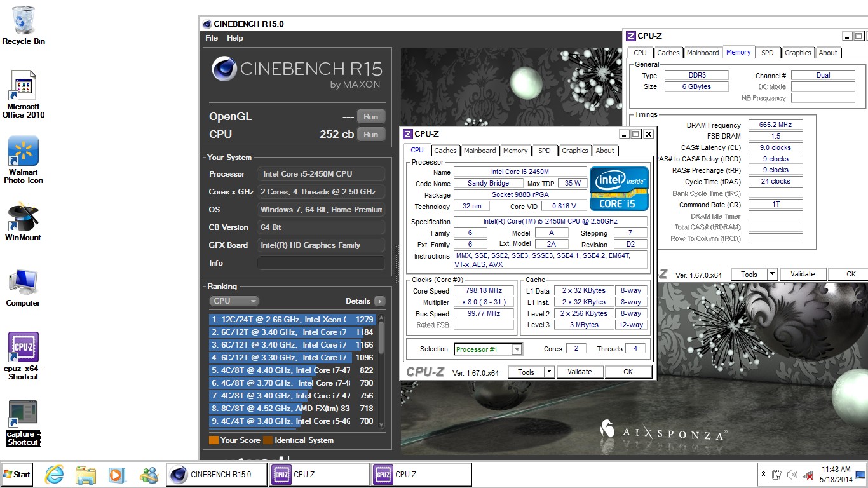The width and height of the screenshot is (868, 488).
Task: Open the capture Shortcut desktop icon
Action: pos(24,423)
